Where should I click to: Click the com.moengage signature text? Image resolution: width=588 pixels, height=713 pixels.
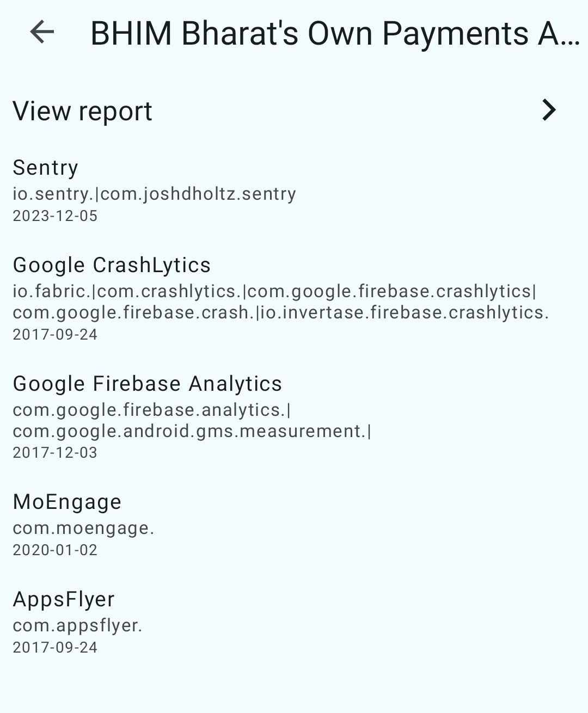point(83,528)
